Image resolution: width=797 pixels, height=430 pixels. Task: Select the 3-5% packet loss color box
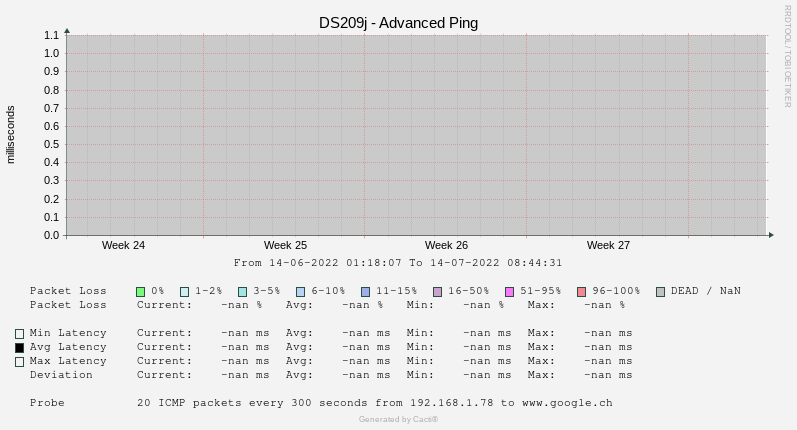pyautogui.click(x=242, y=292)
